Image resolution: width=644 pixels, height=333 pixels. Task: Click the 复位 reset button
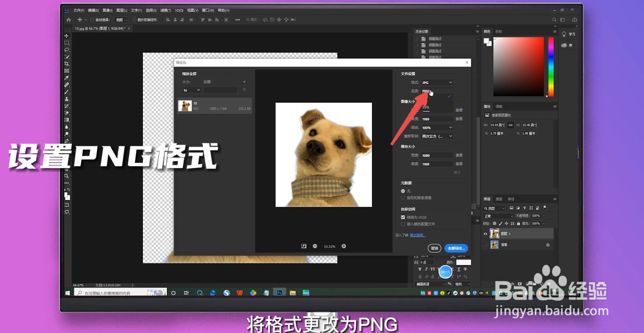457,173
